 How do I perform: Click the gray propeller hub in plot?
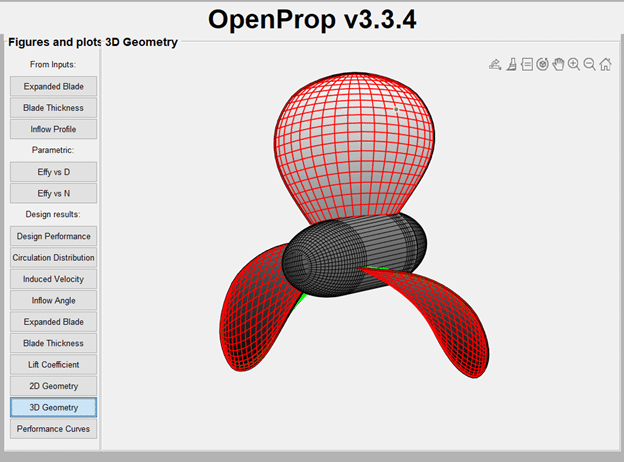354,255
